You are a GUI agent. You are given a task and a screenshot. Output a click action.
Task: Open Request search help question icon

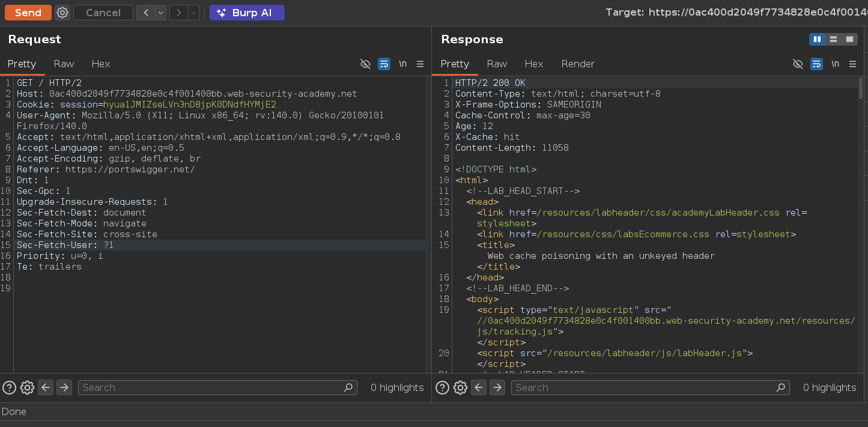pos(9,387)
